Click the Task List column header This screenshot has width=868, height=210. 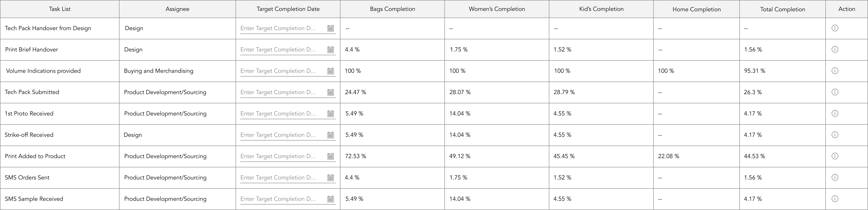(60, 9)
